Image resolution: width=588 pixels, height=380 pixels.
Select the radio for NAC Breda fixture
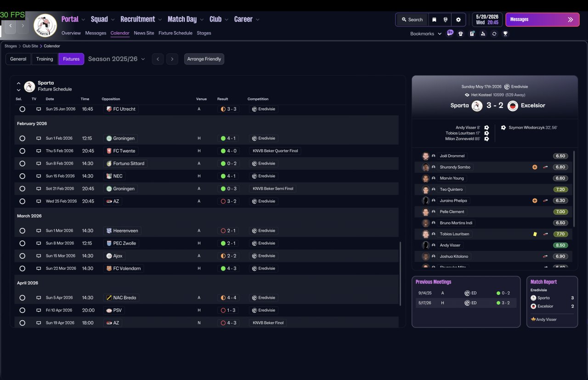point(22,298)
